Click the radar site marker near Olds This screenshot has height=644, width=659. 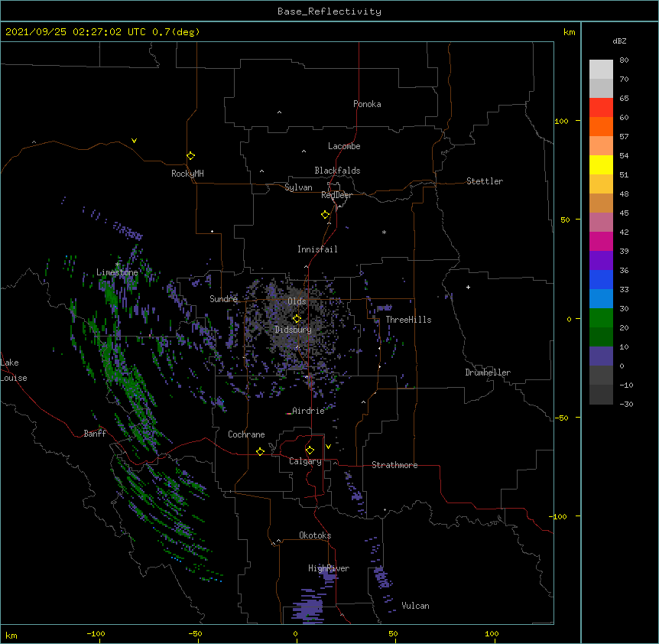pyautogui.click(x=297, y=318)
